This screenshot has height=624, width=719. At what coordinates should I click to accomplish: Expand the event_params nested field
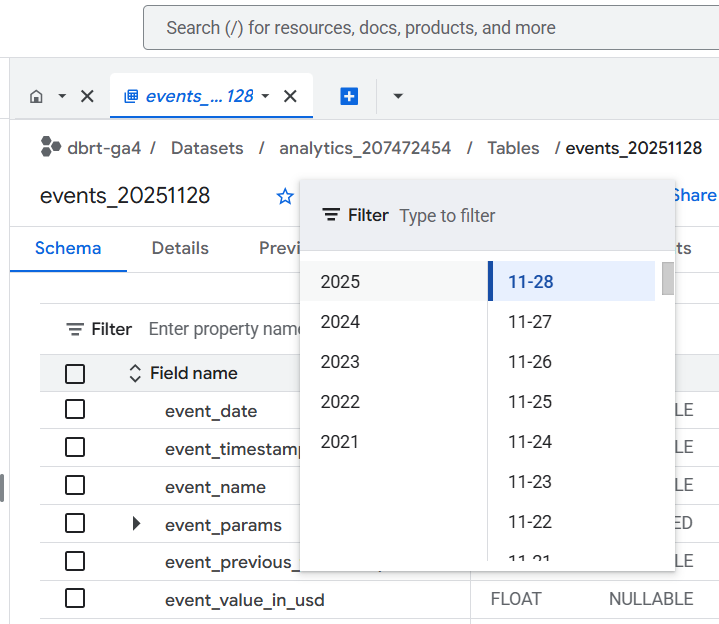click(x=136, y=524)
